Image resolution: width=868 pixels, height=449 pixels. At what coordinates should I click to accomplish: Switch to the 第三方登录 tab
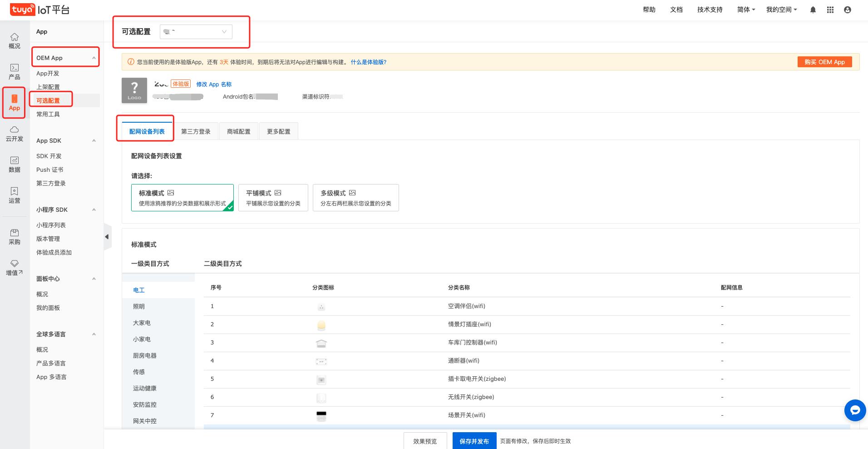click(x=196, y=131)
